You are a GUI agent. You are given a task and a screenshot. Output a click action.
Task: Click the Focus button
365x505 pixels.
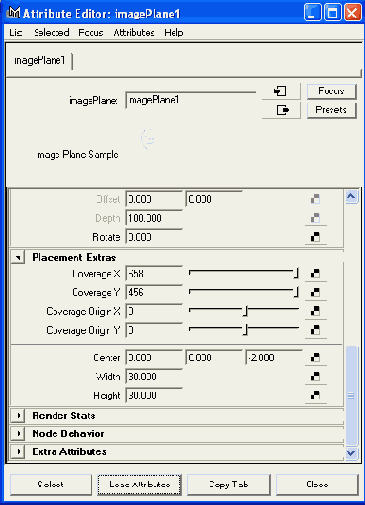point(331,91)
